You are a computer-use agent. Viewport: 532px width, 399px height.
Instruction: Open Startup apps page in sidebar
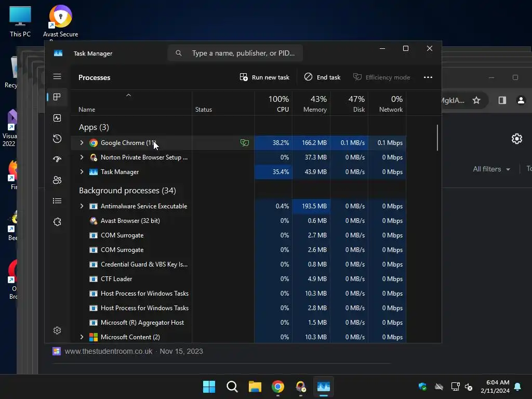[57, 159]
